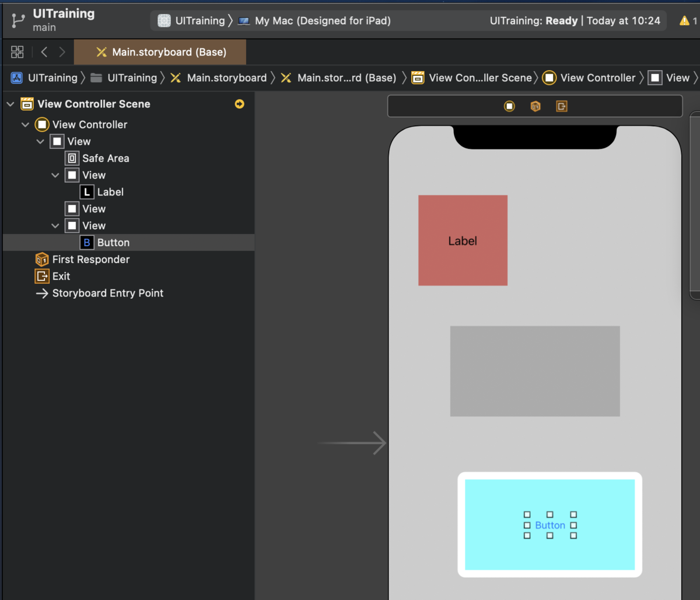Click View Con...ller Scene breadcrumb

click(x=471, y=78)
